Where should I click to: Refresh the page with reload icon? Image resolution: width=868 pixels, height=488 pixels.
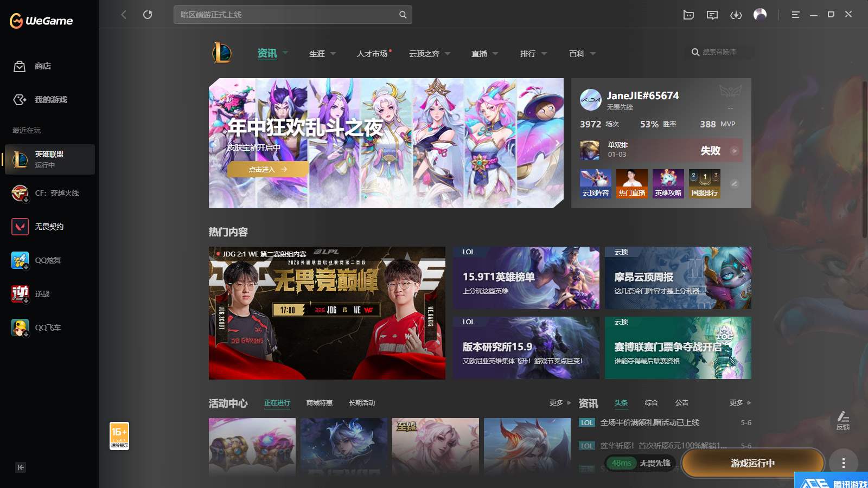click(x=148, y=15)
